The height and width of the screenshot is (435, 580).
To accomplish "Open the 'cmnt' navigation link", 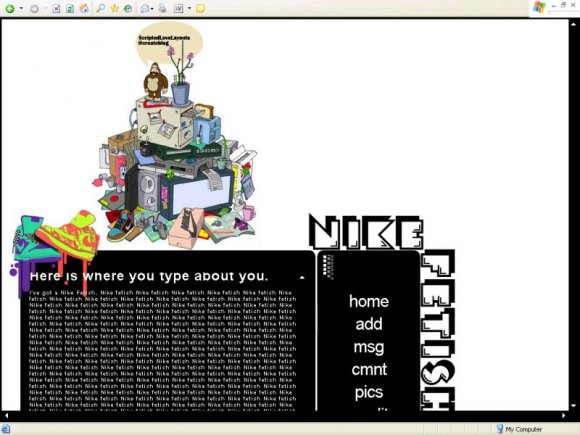I will tap(369, 370).
